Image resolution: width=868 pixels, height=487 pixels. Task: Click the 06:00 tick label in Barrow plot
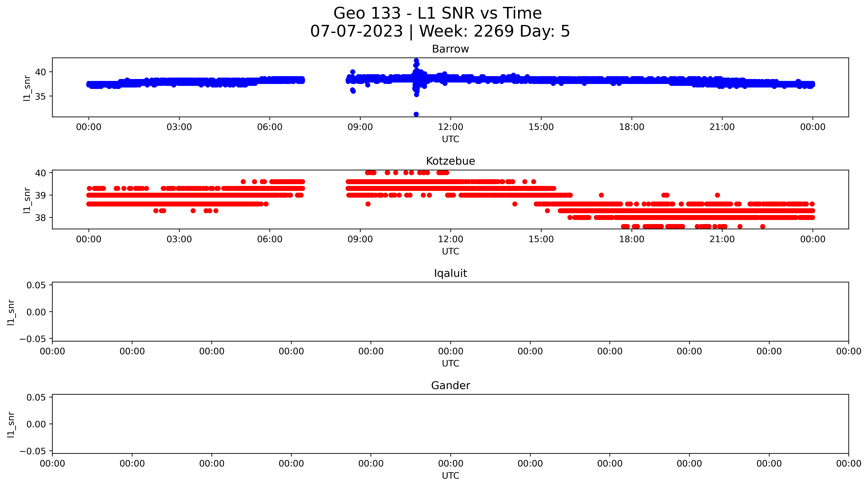[x=270, y=127]
